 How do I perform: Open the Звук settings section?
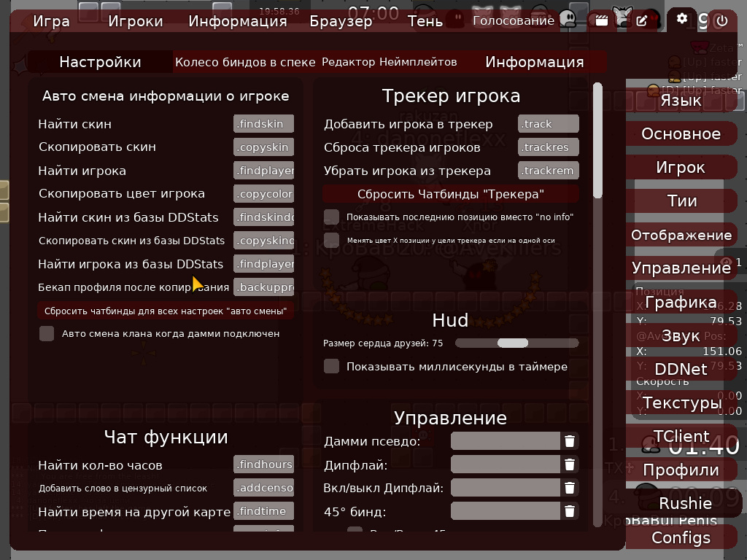coord(681,335)
